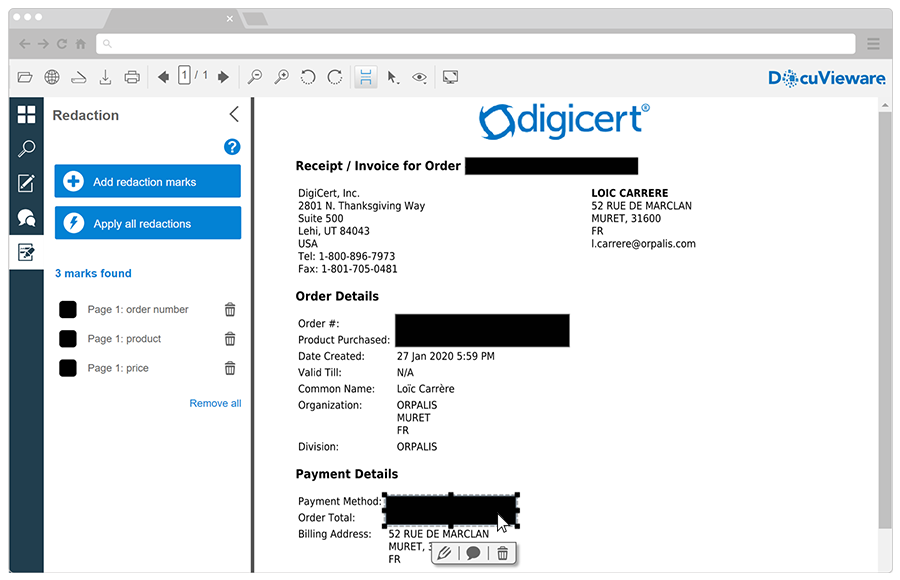
Task: Delete the product redaction mark
Action: click(230, 339)
